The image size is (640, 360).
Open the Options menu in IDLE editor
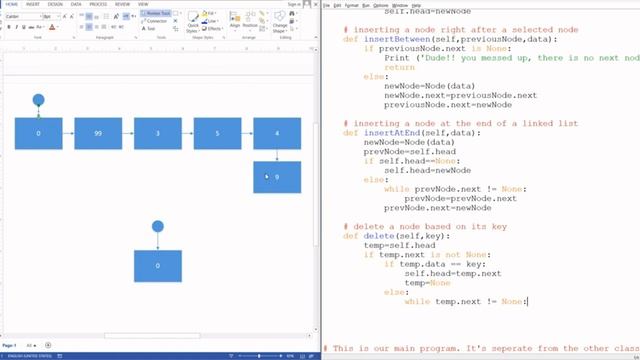[380, 5]
